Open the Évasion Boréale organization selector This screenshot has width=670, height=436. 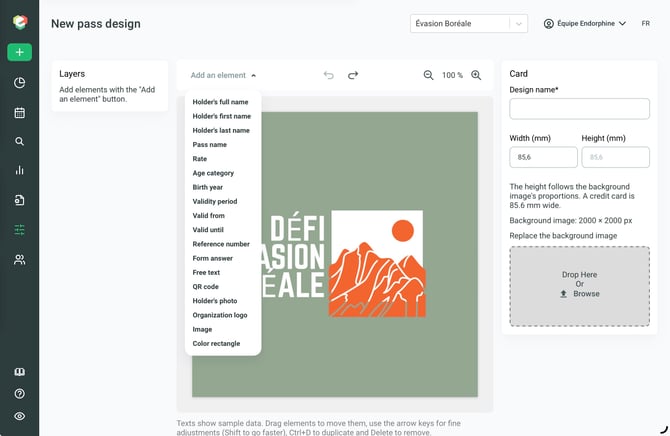coord(469,24)
